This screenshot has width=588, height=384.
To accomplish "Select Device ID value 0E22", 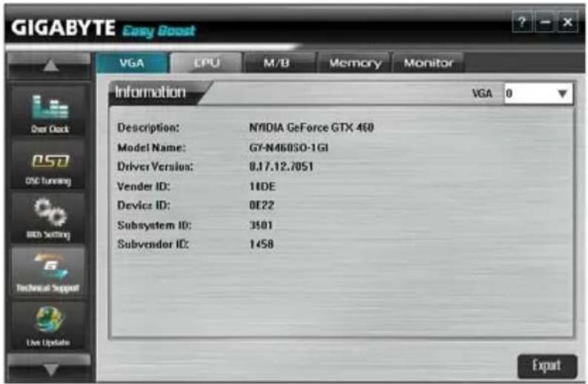I will [x=262, y=205].
